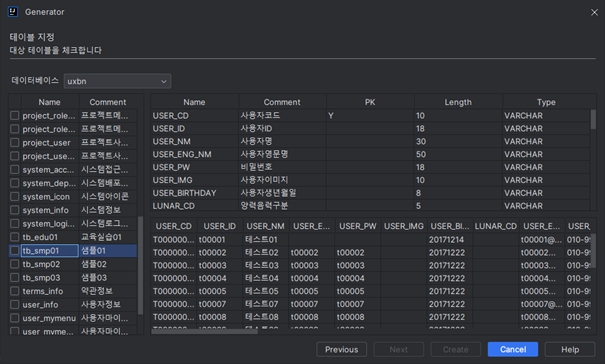Sort table list by Comment header
This screenshot has width=605, height=364.
tap(108, 102)
